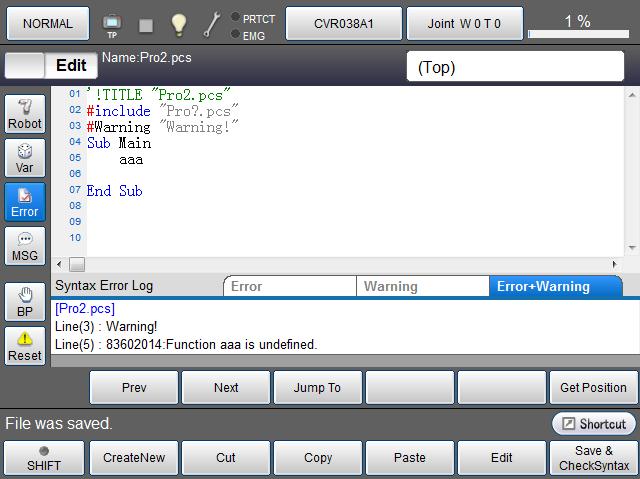Toggle the NORMAL mode button
This screenshot has width=640, height=479.
[x=47, y=23]
